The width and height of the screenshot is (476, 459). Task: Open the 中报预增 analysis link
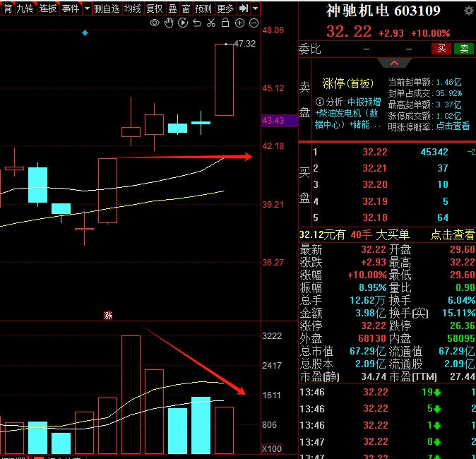click(364, 102)
